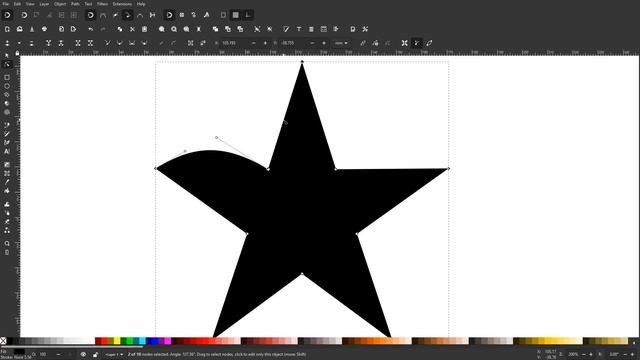Viewport: 640px width, 360px height.
Task: Open the Text and Font dialog icon
Action: [299, 29]
